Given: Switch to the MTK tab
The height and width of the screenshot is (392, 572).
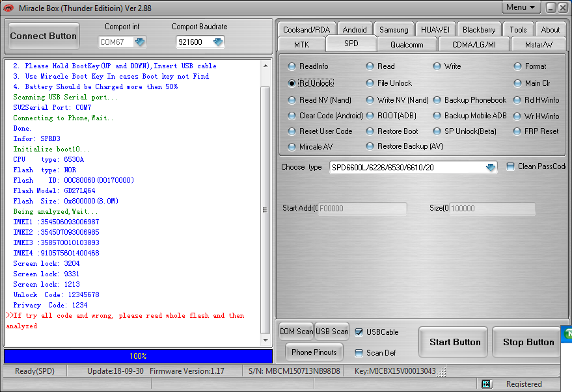Looking at the screenshot, I should click(301, 44).
